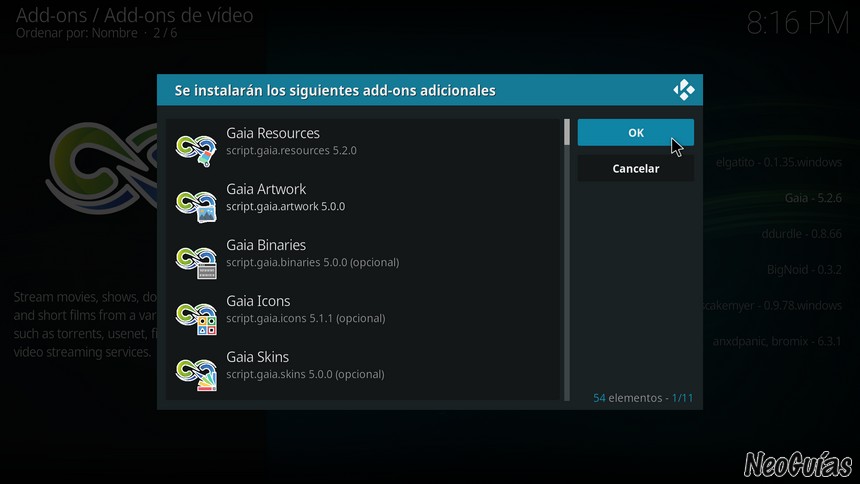860x484 pixels.
Task: Click 'Gaia - 5.2.6' in background list
Action: click(x=813, y=198)
